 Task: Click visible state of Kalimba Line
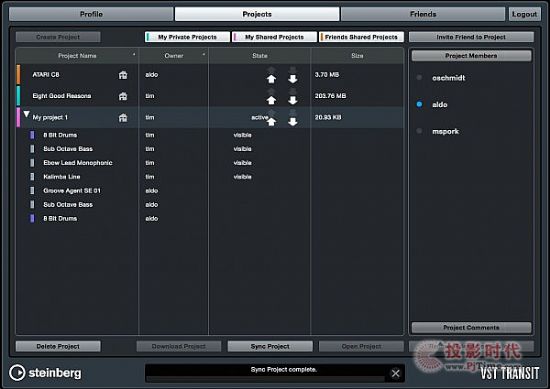point(242,177)
